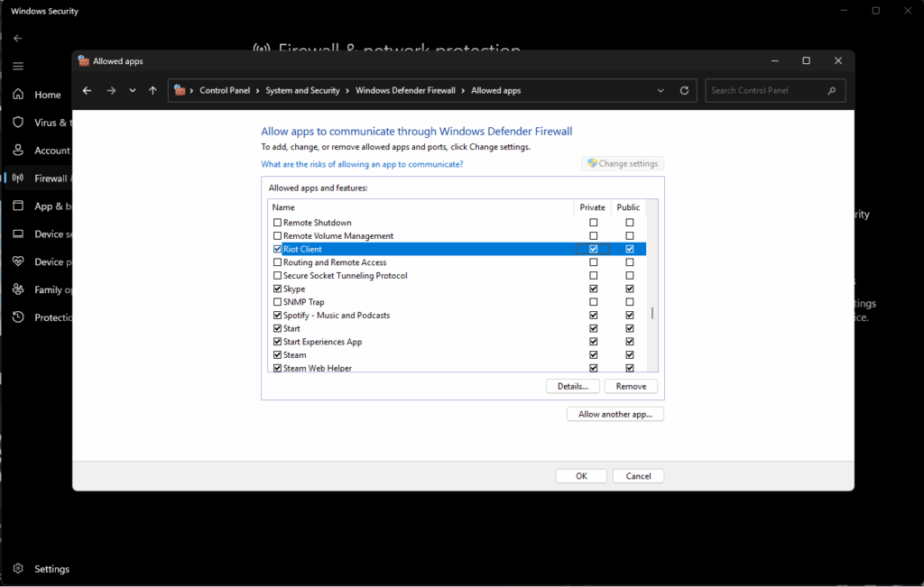The height and width of the screenshot is (587, 924).
Task: Open Protection history clock icon
Action: pyautogui.click(x=18, y=316)
